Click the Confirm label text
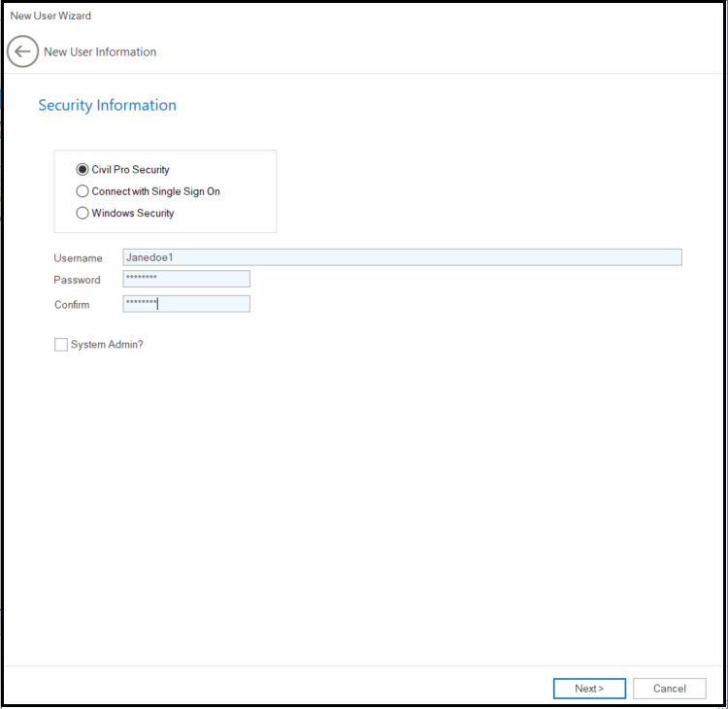The height and width of the screenshot is (709, 728). 72,305
